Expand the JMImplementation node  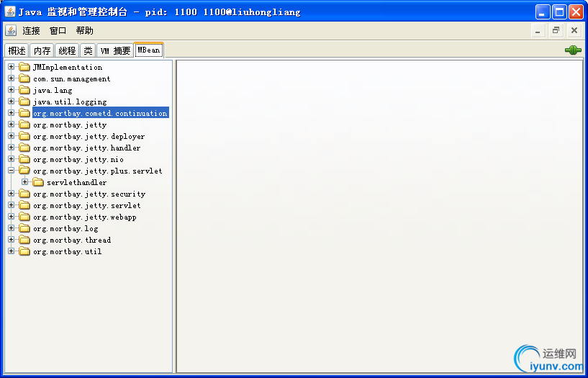tap(12, 67)
